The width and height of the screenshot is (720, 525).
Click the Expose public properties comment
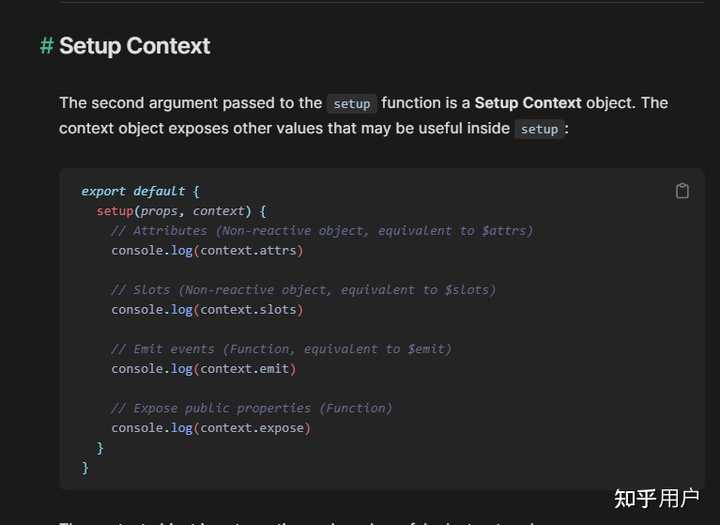pos(252,408)
